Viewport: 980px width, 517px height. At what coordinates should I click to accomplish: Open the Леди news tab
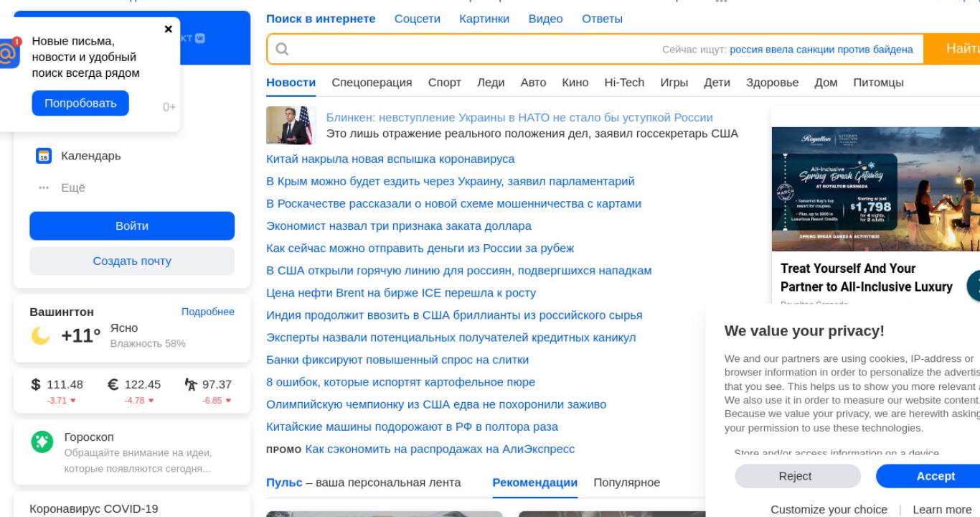tap(491, 83)
